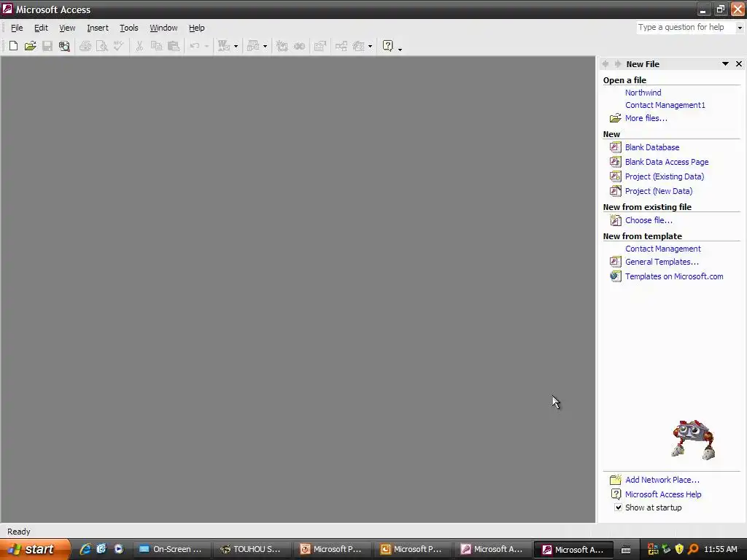Click the OfficeLinks Word icon
Viewport: 747px width, 560px height.
223,46
